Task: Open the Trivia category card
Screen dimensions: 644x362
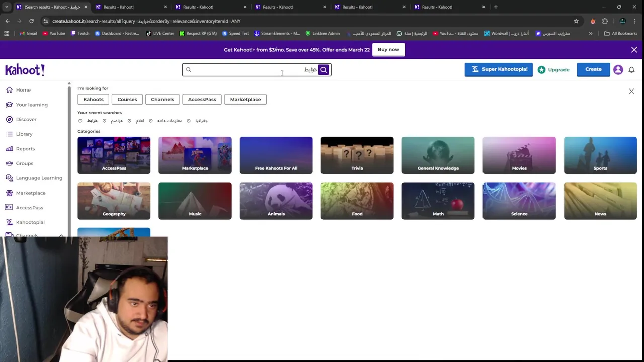Action: click(357, 155)
